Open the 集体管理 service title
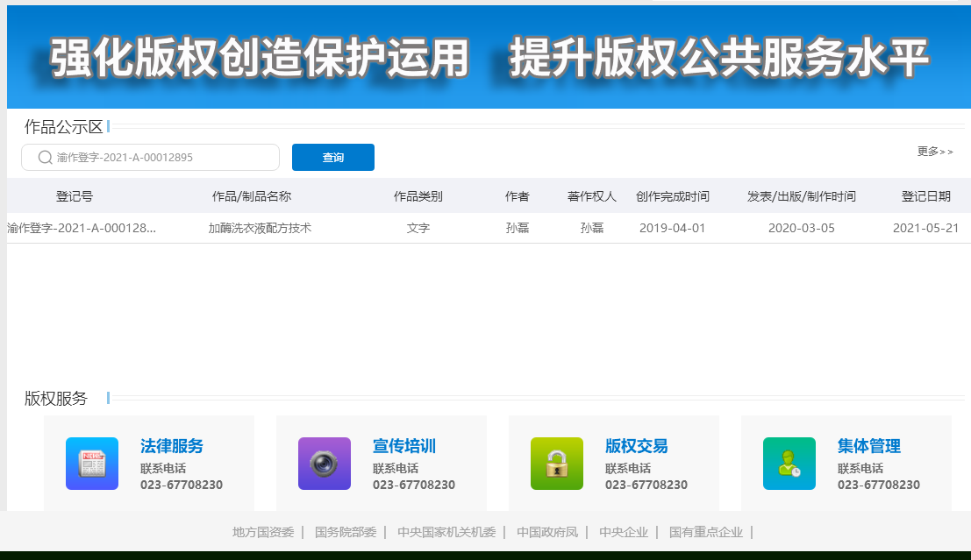This screenshot has height=560, width=971. click(x=869, y=446)
